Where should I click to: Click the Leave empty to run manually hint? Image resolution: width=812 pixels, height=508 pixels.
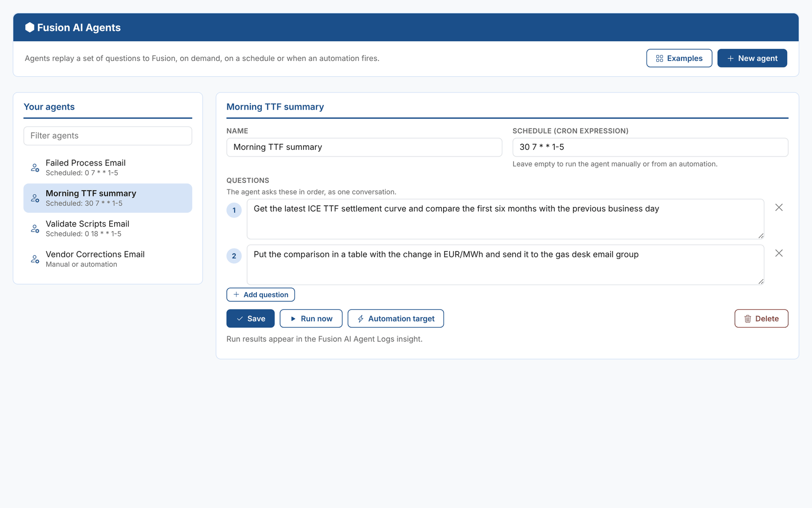click(x=615, y=164)
